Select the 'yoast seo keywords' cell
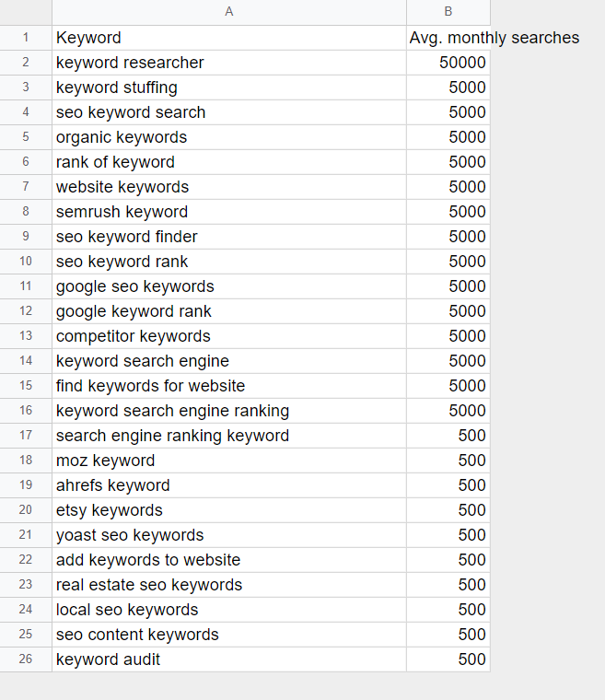 [x=229, y=535]
